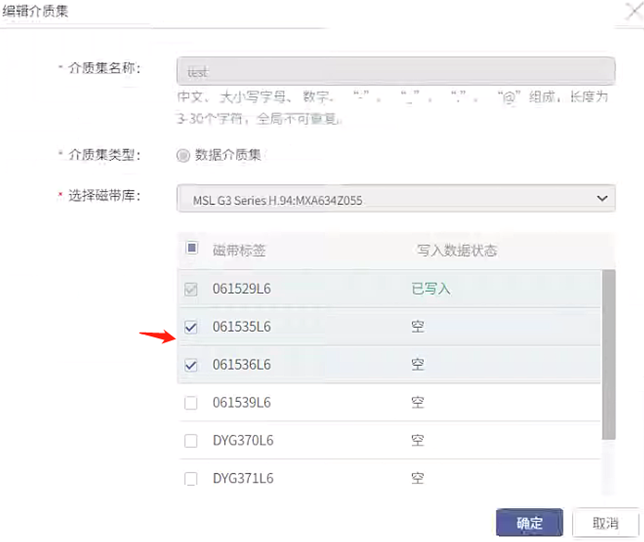Click the 磁带标签 column header
The width and height of the screenshot is (644, 542).
[x=239, y=250]
